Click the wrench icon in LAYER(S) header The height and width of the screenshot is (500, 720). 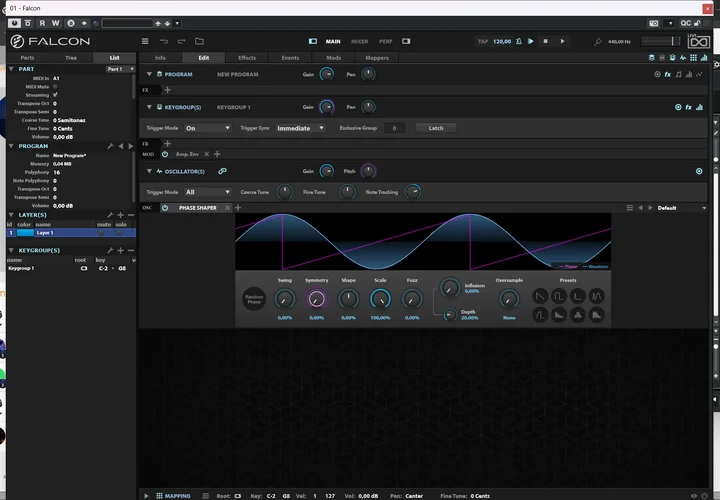pos(110,215)
